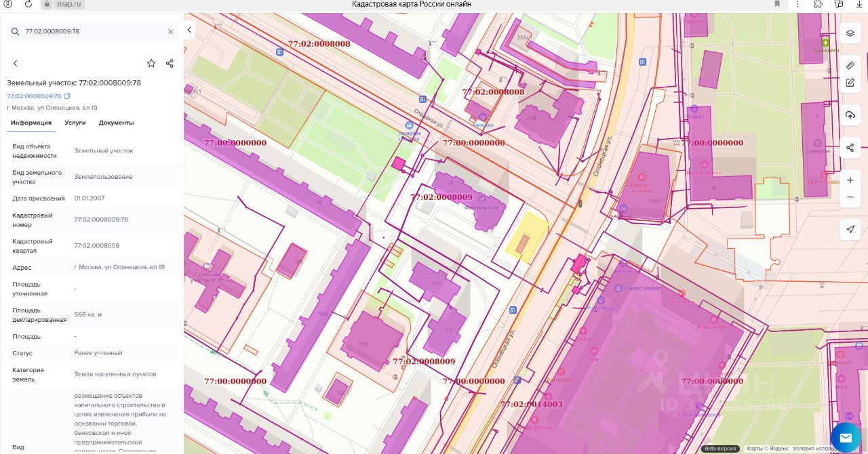Select area value 568 кв. м
Screen dimensions: 868x454
88,314
